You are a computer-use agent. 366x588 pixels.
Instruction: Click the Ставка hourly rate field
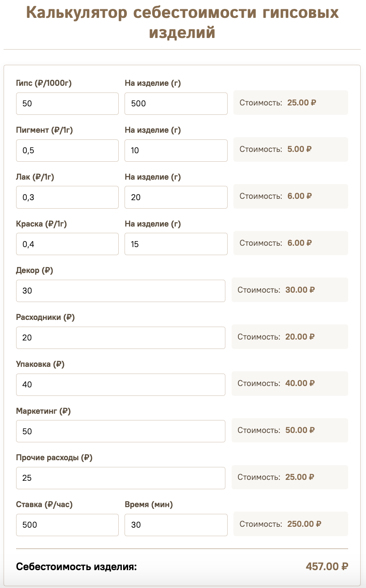coord(67,525)
